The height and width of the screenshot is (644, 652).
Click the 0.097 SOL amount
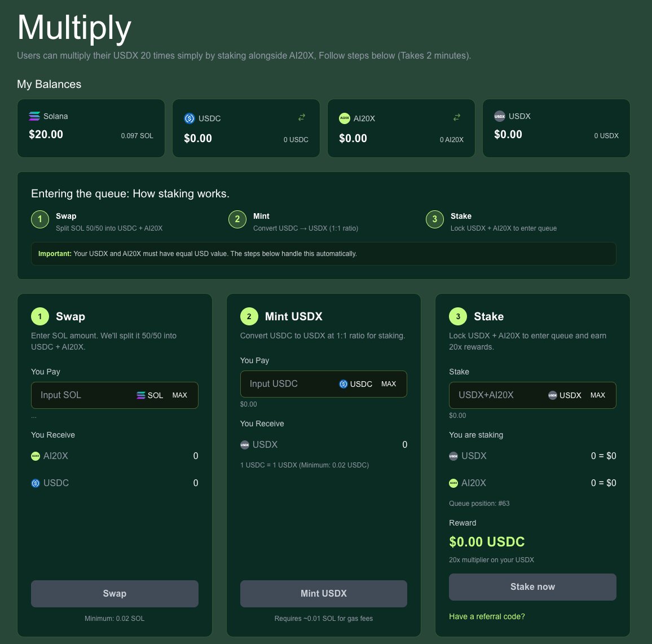tap(137, 136)
